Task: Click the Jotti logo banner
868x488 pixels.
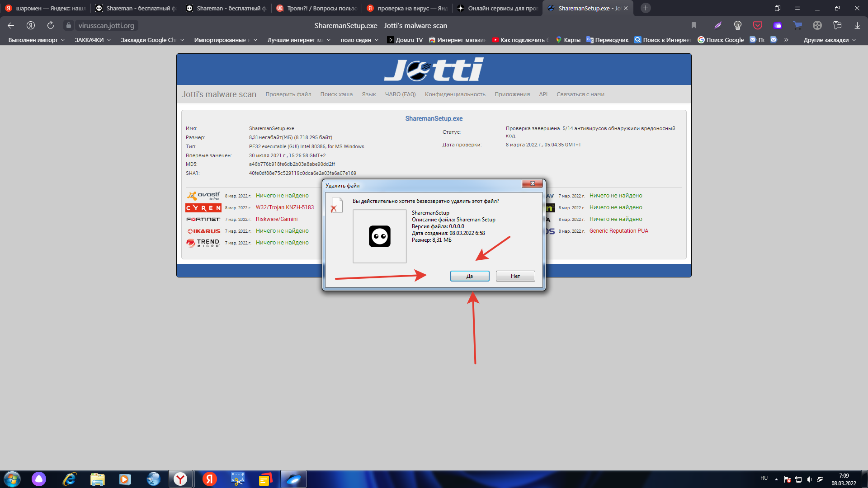Action: coord(434,69)
